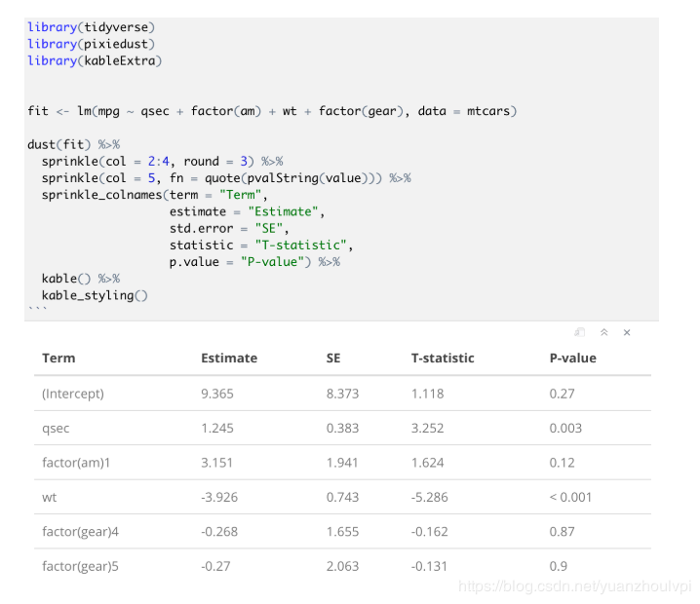
Task: Click the estimate value 1.245
Action: click(x=217, y=429)
